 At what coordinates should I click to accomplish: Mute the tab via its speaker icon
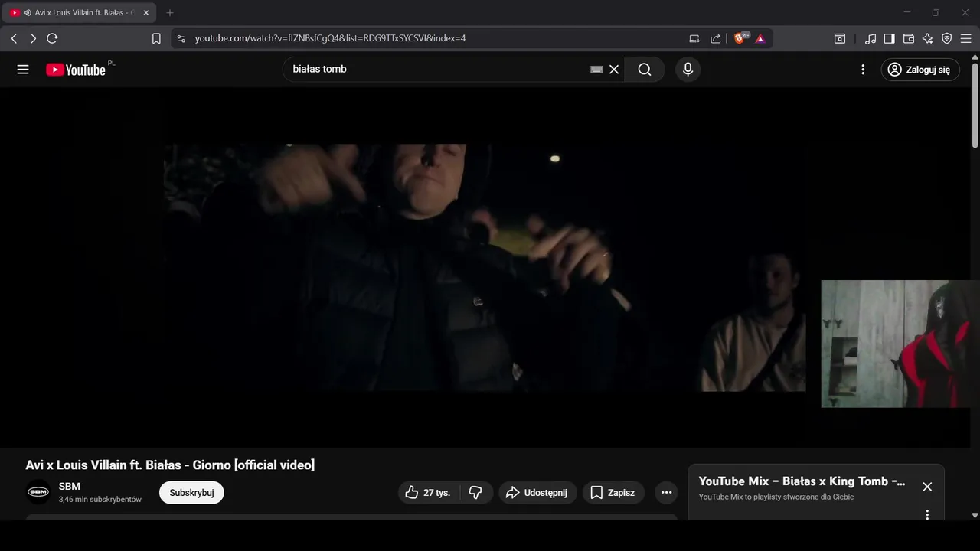click(28, 13)
